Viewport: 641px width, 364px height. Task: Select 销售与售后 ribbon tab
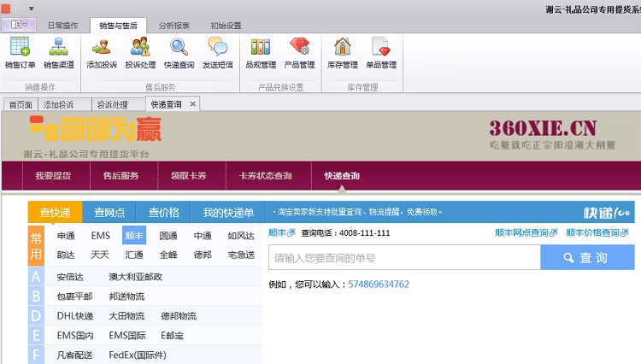(x=118, y=26)
